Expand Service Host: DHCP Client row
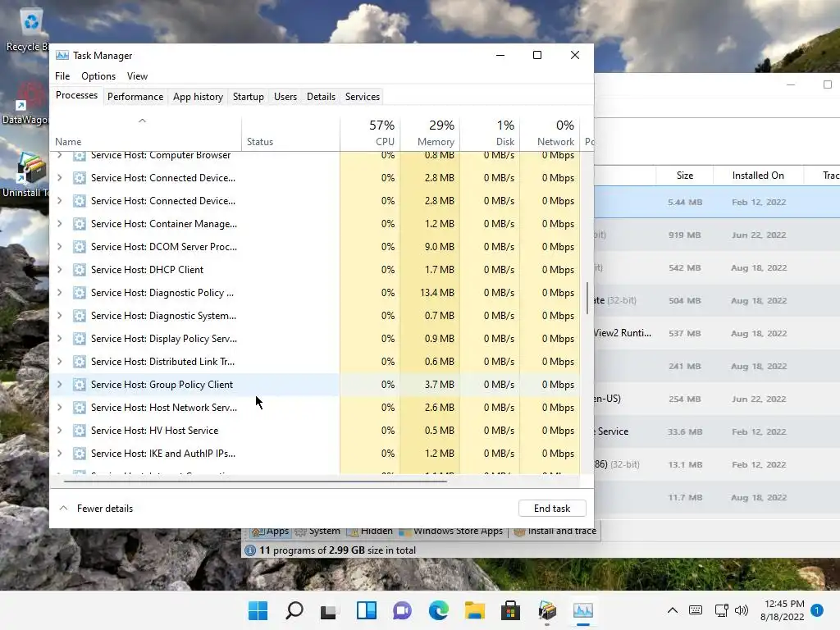Screen dimensions: 840x630 point(59,270)
